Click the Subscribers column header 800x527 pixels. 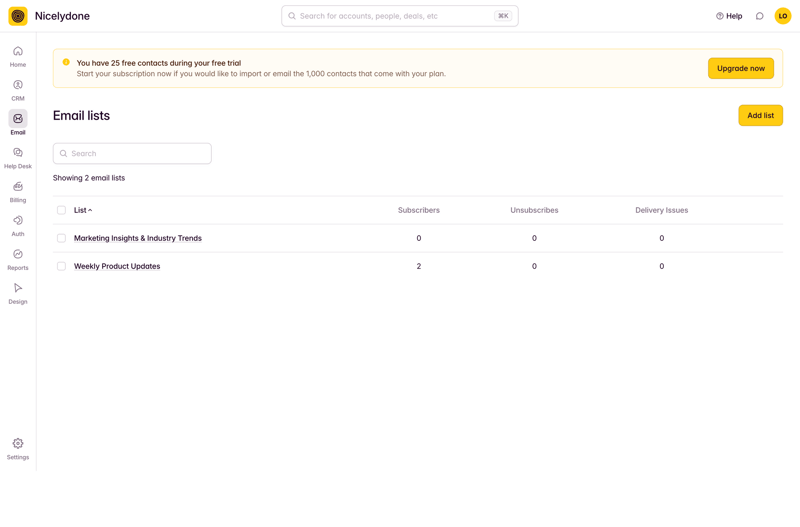click(x=419, y=210)
